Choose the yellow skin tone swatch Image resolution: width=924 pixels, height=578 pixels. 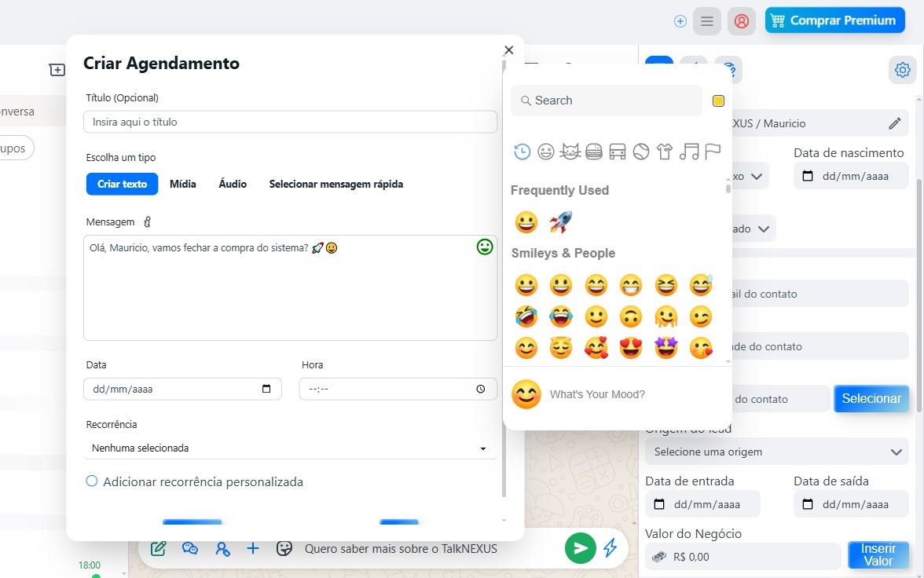(718, 101)
